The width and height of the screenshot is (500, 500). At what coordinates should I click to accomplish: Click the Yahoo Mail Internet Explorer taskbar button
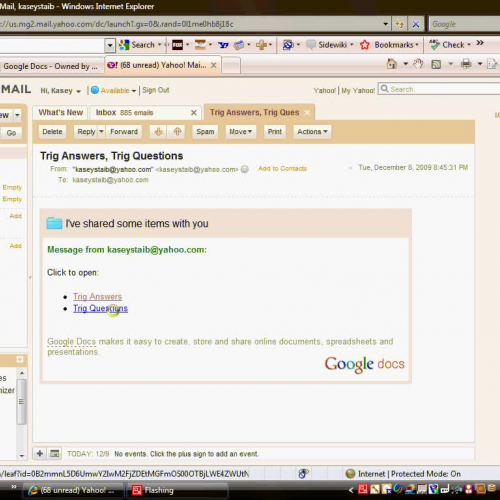(x=74, y=490)
